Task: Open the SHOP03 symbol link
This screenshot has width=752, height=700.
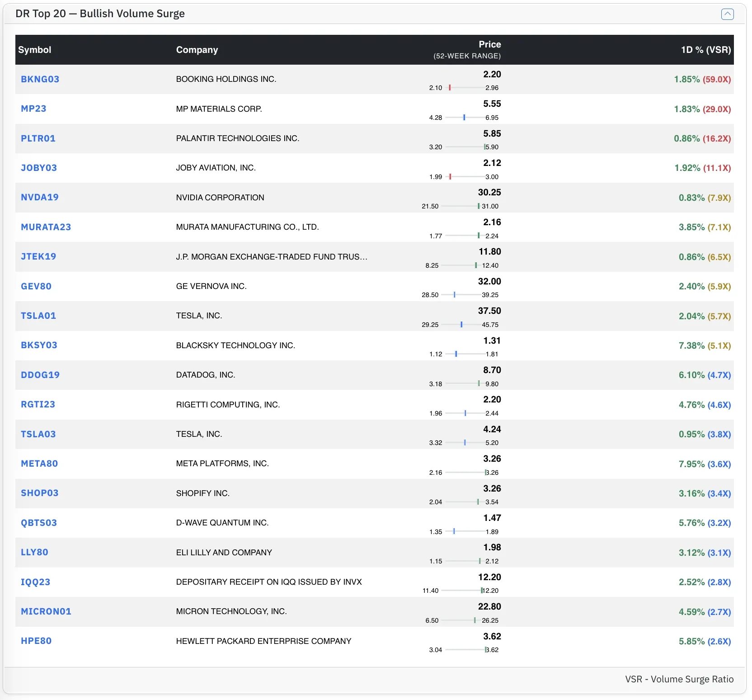Action: point(40,493)
